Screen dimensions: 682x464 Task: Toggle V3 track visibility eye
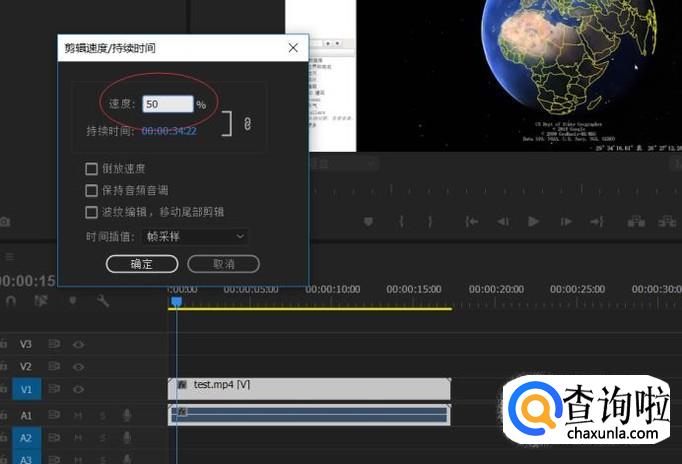pyautogui.click(x=78, y=344)
